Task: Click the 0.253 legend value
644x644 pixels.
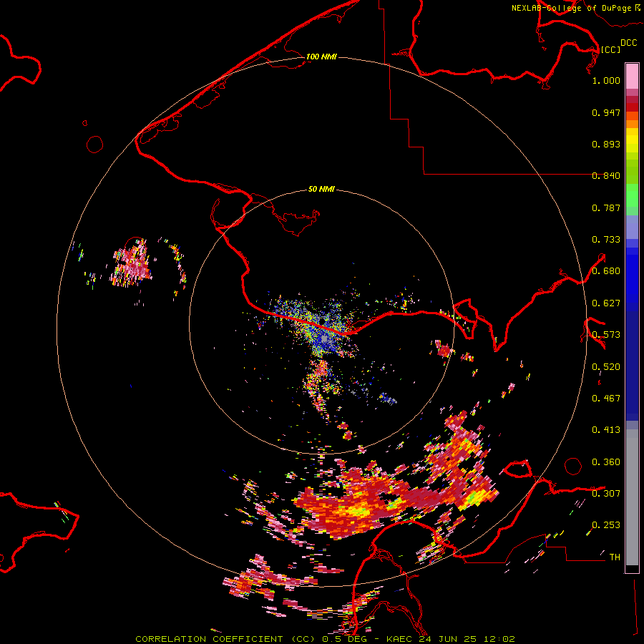Action: tap(606, 525)
